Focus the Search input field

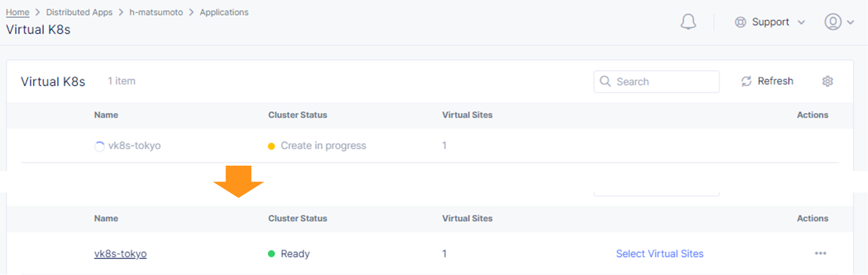656,82
